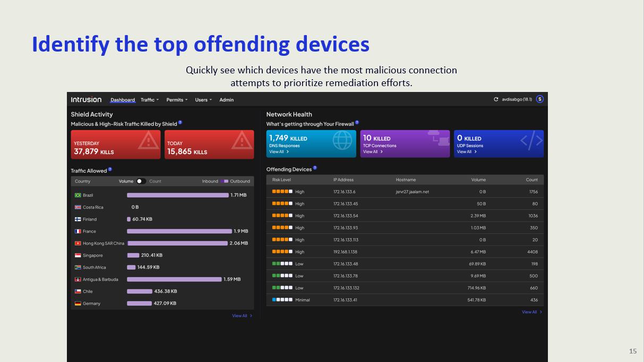Viewport: 644px width, 362px height.
Task: Click View All under Traffic Allowed list
Action: [242, 316]
